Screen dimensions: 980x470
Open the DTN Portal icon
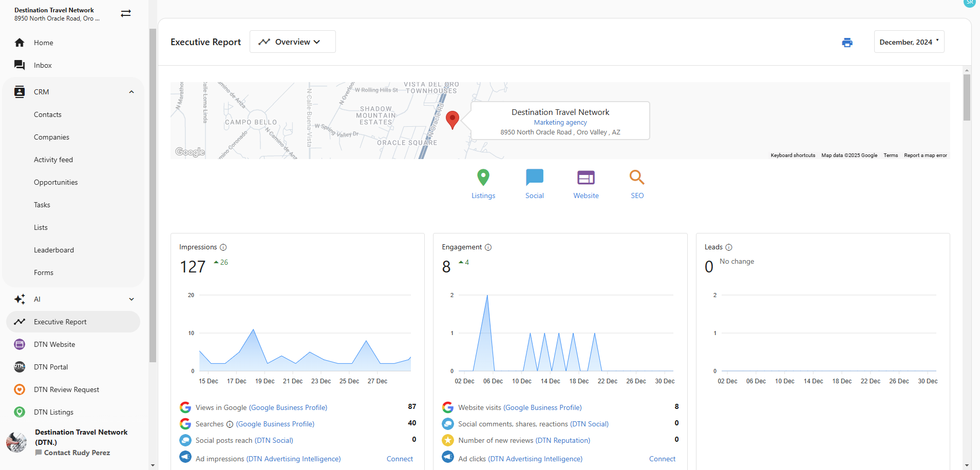tap(20, 367)
